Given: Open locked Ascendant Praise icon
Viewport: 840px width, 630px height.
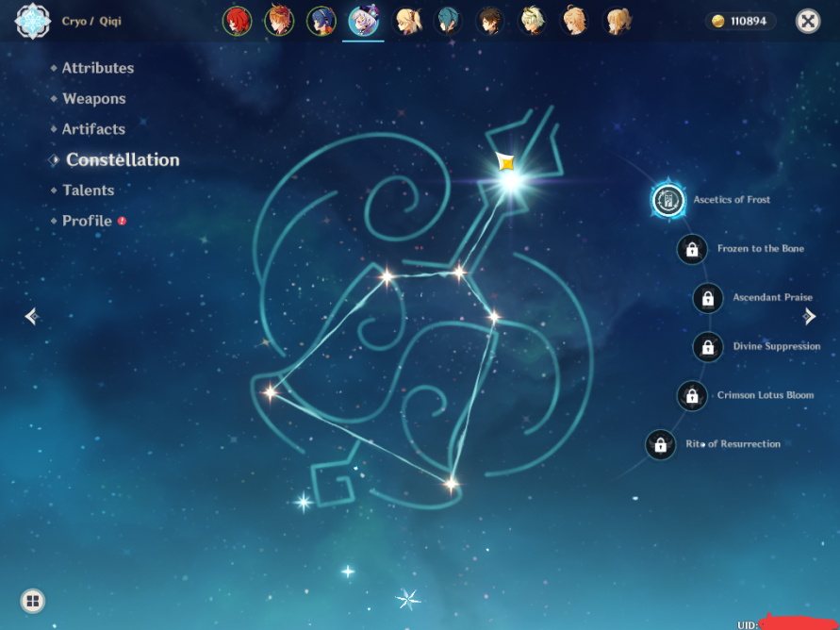Looking at the screenshot, I should pos(708,298).
